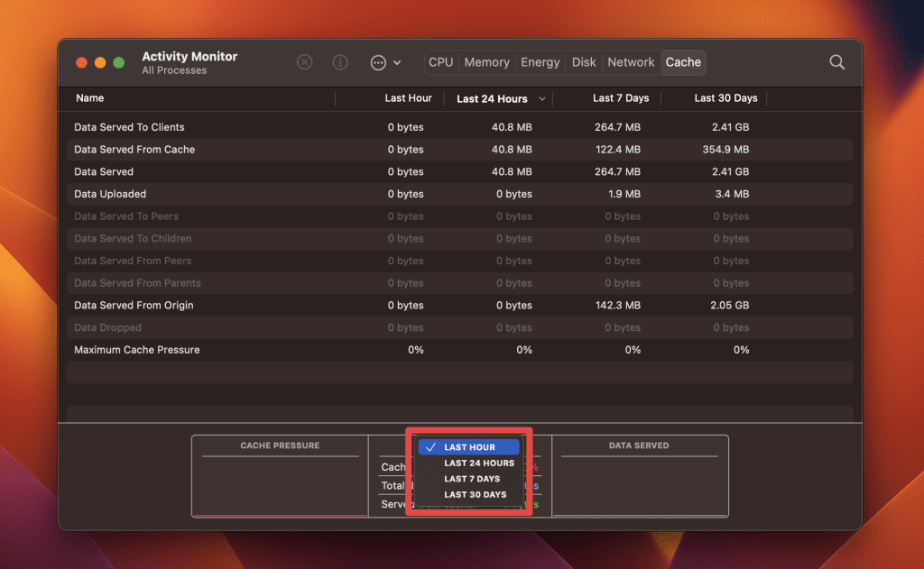Image resolution: width=924 pixels, height=569 pixels.
Task: Toggle sort chevron on Last 24 Hours
Action: [541, 98]
